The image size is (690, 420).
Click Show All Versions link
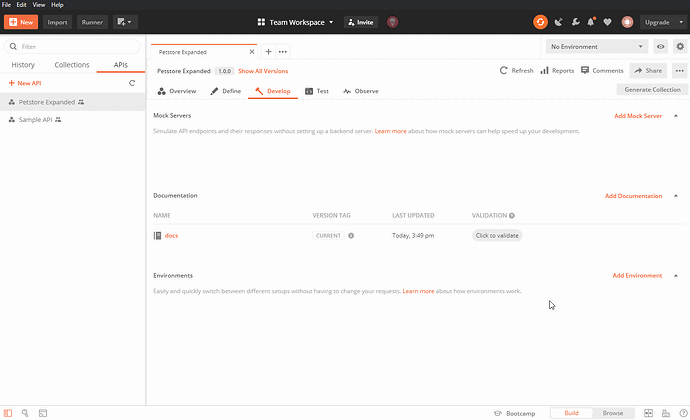tap(263, 71)
